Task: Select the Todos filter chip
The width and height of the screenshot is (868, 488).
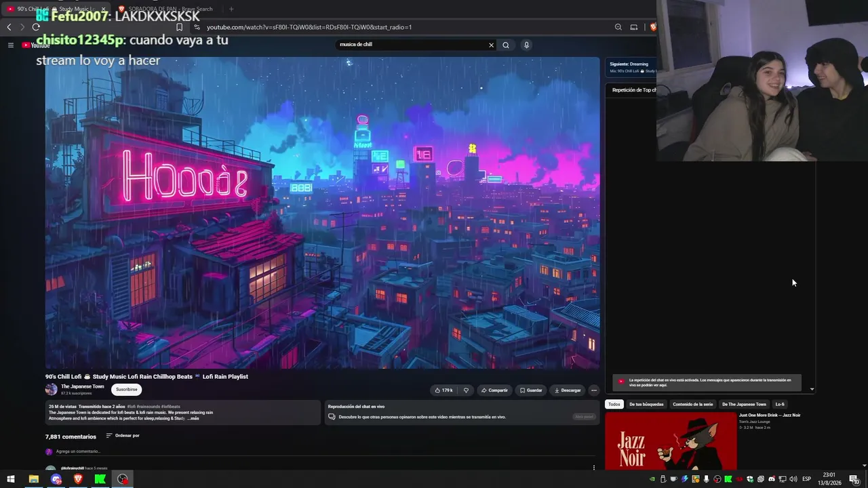Action: point(614,404)
